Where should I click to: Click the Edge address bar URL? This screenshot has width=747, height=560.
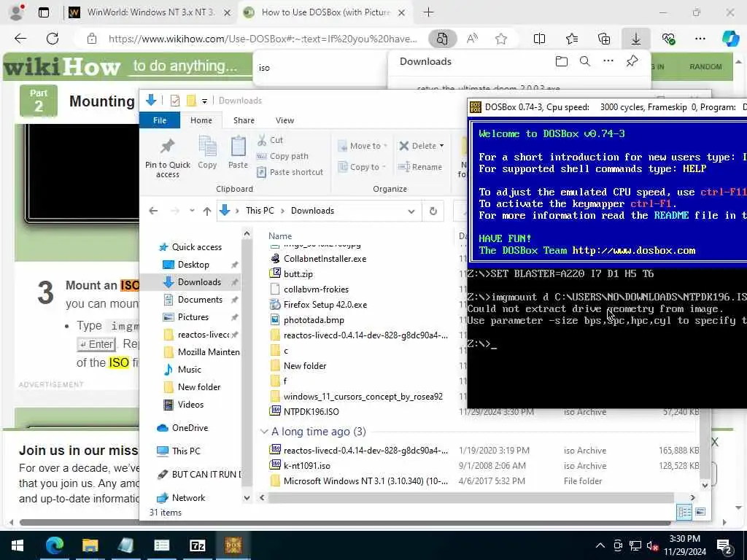263,39
